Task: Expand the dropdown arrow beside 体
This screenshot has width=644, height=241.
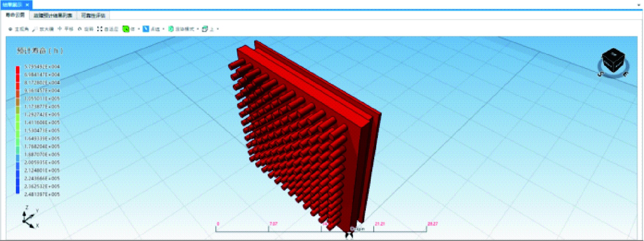Action: pos(139,29)
